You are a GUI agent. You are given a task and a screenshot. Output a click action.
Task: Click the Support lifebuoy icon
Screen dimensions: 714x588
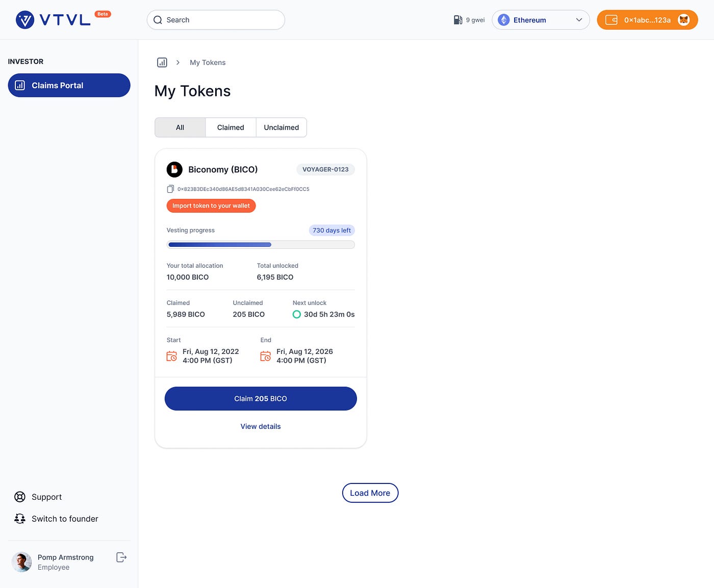click(x=20, y=497)
